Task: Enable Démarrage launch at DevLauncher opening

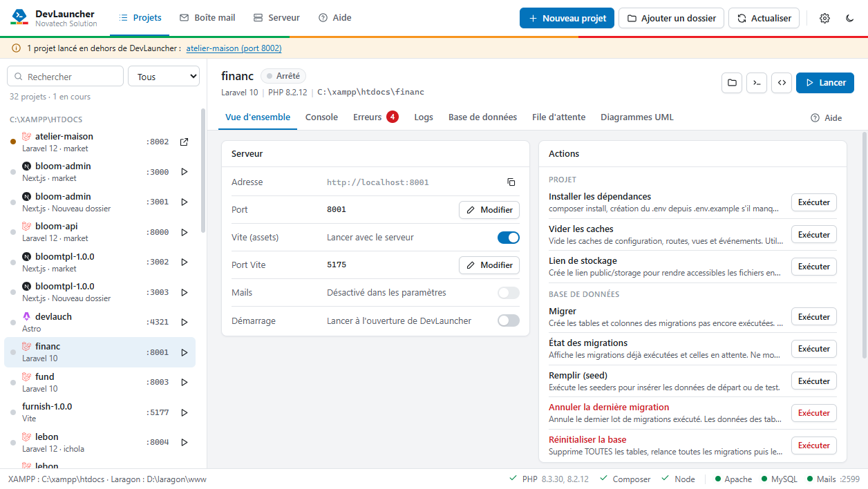Action: 509,320
